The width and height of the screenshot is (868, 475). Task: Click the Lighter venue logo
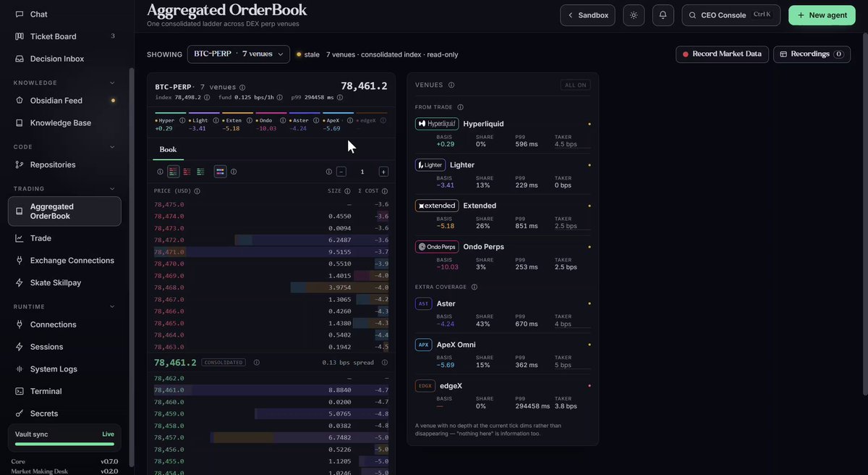pos(430,165)
